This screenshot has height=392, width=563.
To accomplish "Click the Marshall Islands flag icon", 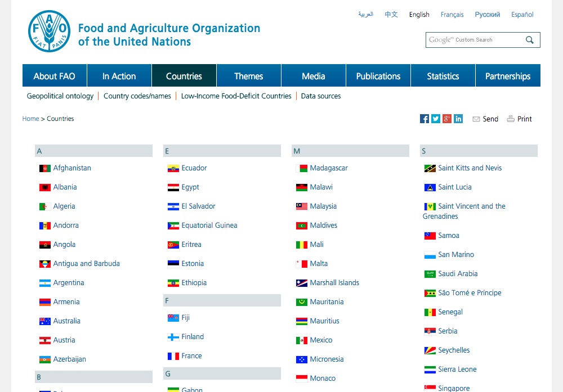I will click(x=302, y=283).
